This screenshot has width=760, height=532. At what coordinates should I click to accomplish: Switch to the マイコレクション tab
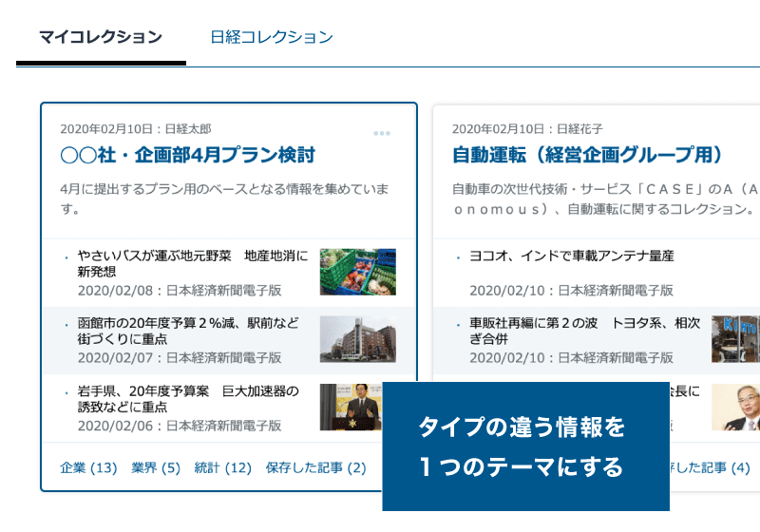(101, 37)
